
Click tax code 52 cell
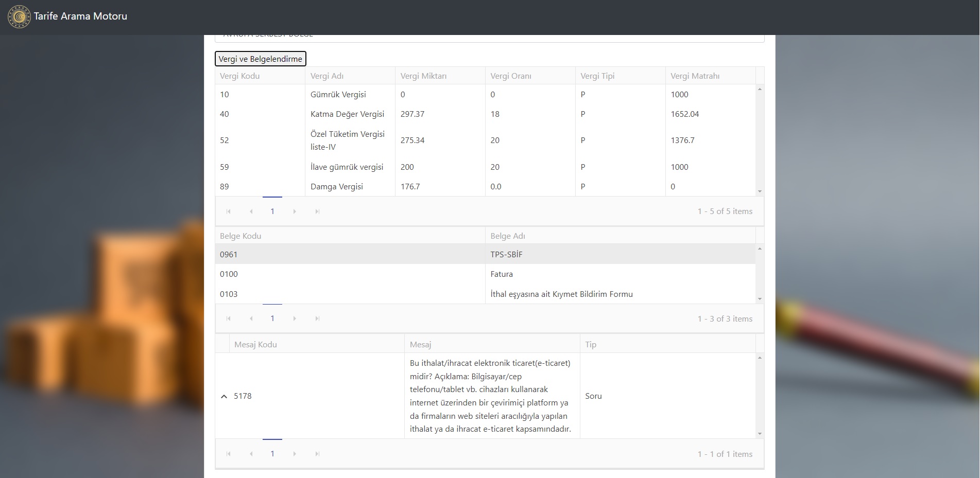coord(260,140)
